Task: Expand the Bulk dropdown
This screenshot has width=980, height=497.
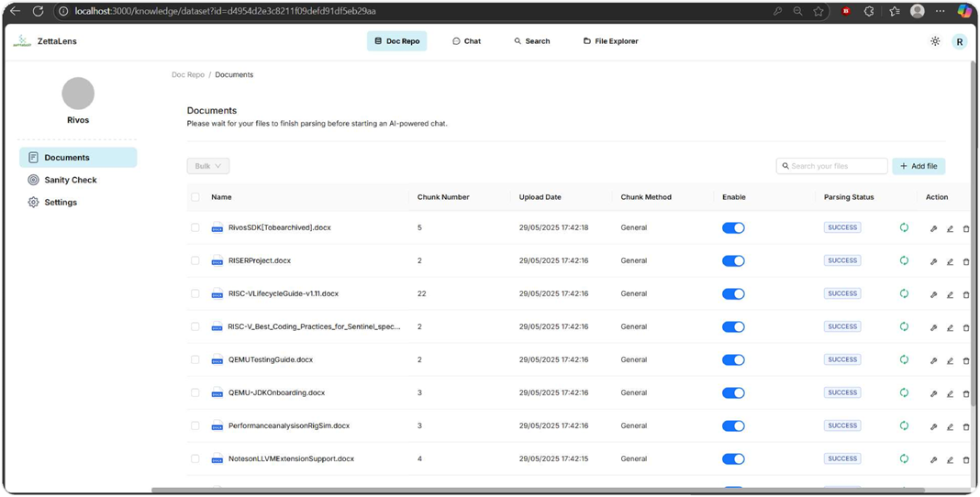Action: click(x=208, y=166)
